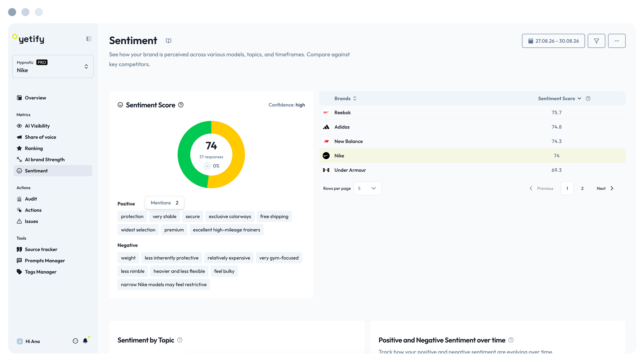
Task: Open Share of voice page
Action: [53, 137]
